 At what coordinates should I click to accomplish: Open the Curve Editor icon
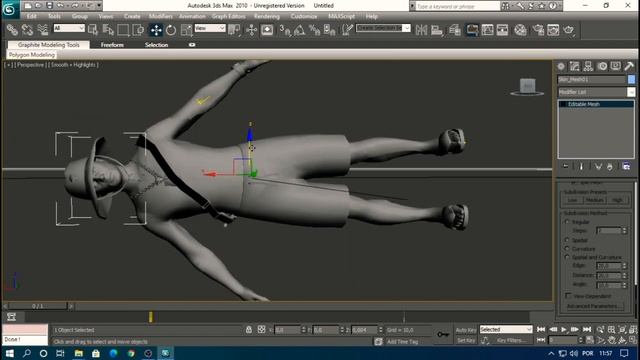487,30
